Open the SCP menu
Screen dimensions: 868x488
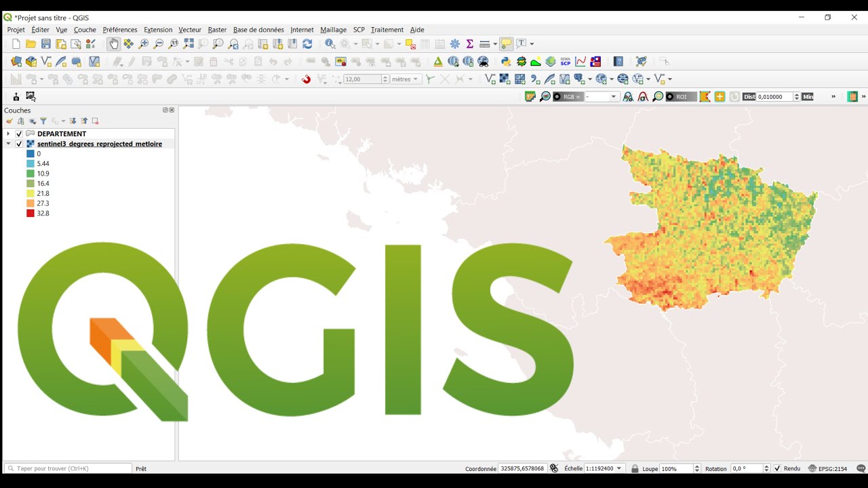coord(359,30)
